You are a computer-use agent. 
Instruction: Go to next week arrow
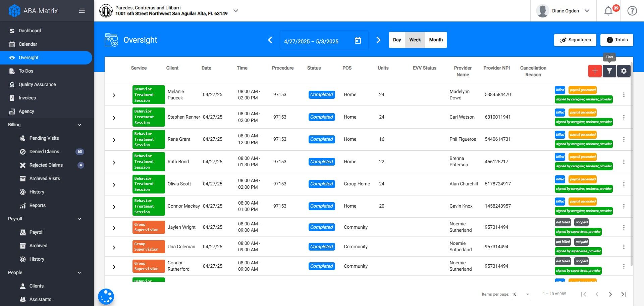point(378,40)
